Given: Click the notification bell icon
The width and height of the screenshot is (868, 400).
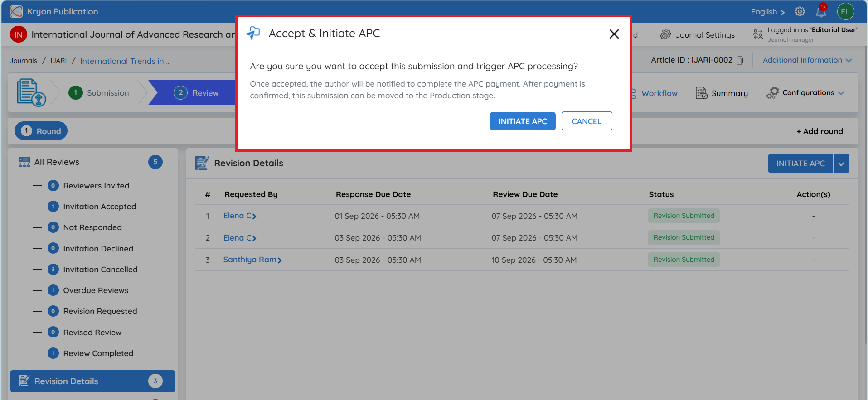Looking at the screenshot, I should 821,12.
